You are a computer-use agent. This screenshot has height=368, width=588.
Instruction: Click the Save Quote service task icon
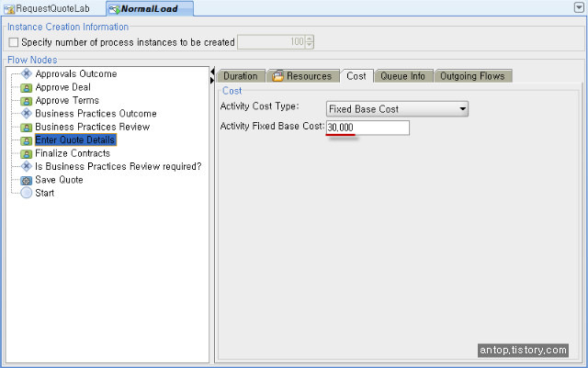27,181
